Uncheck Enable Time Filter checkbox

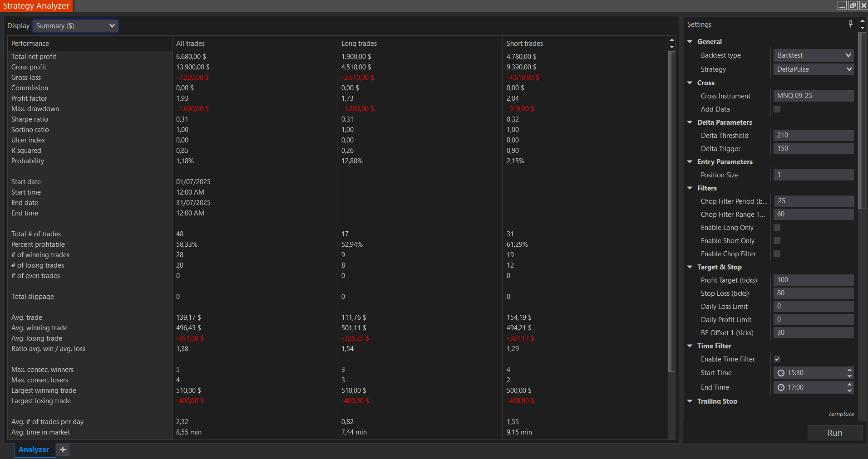tap(777, 359)
